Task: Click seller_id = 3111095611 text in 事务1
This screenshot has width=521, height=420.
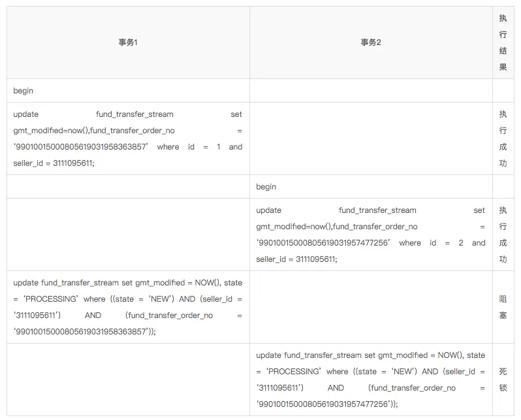Action: (x=54, y=163)
